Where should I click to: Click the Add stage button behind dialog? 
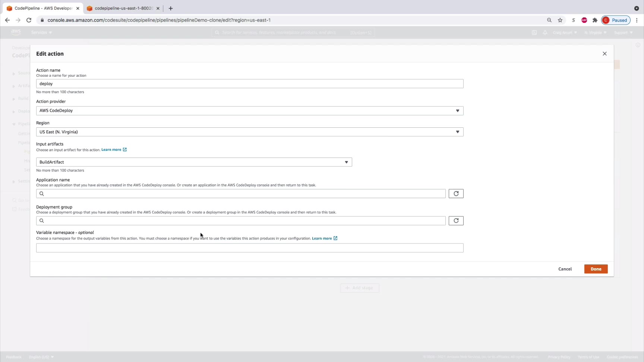click(x=359, y=288)
